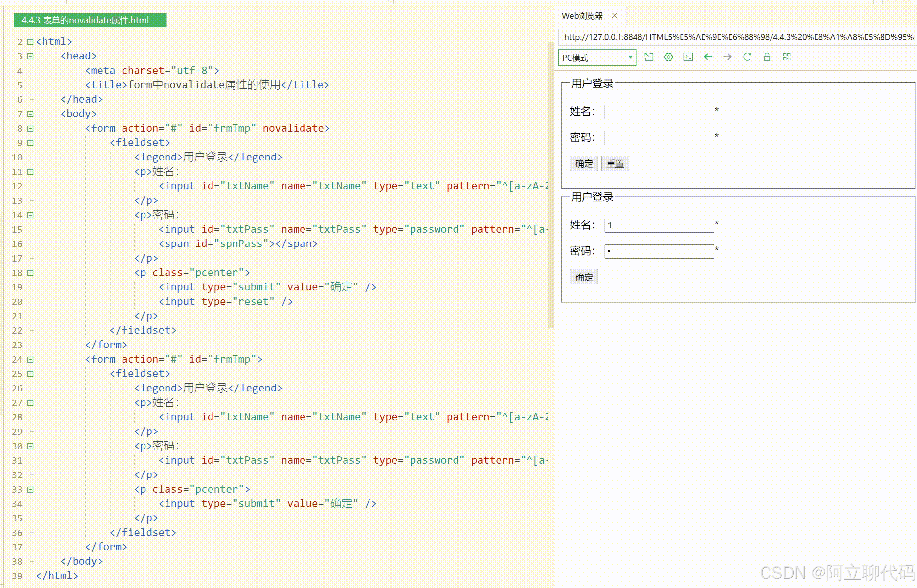Open the page in an external browser
Screen dimensions: 917x588
[648, 57]
